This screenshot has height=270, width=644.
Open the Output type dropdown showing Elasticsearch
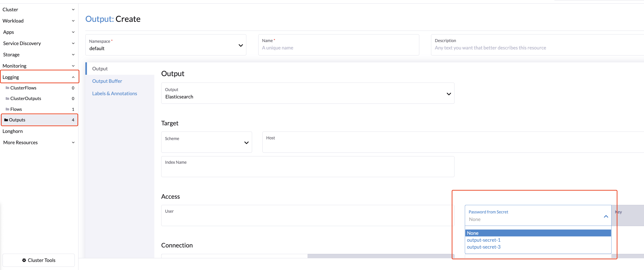449,94
